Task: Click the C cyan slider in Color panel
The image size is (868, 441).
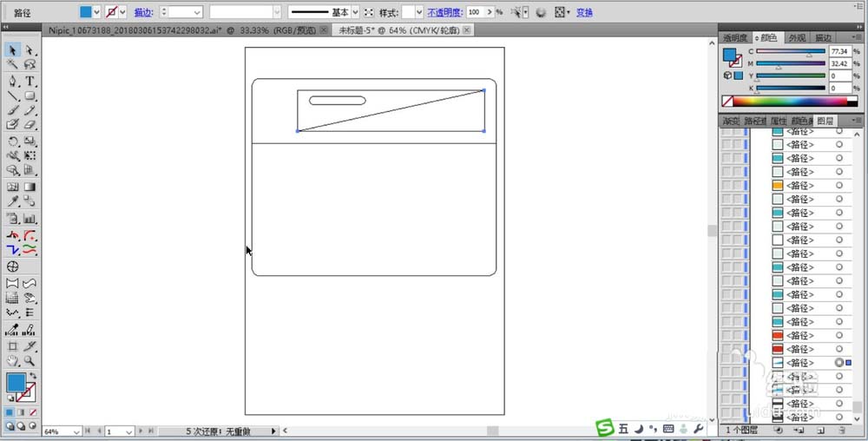Action: pyautogui.click(x=791, y=51)
